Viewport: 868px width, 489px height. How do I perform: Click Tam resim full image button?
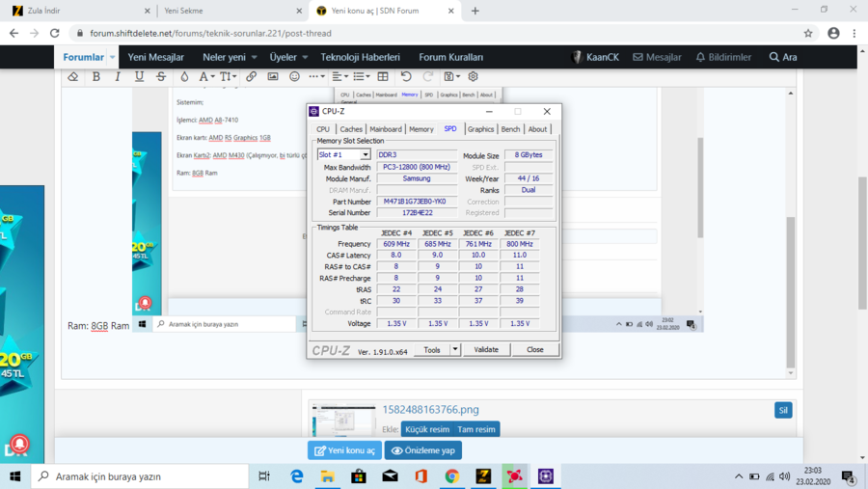(476, 429)
